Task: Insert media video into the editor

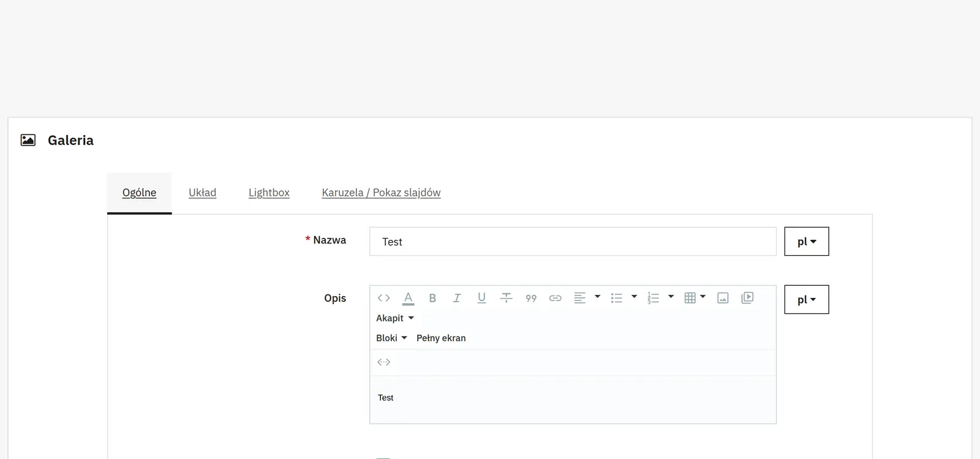Action: click(x=747, y=298)
